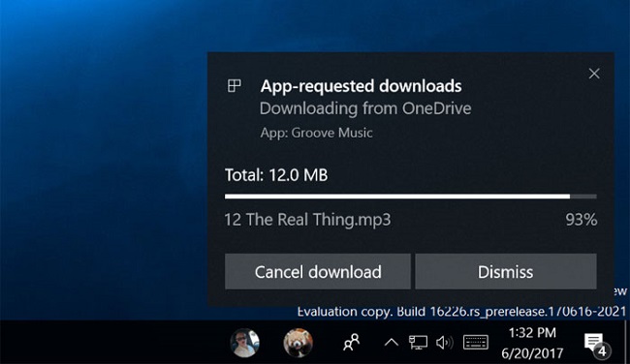
Task: Click the 93% progress percentage
Action: pyautogui.click(x=581, y=220)
